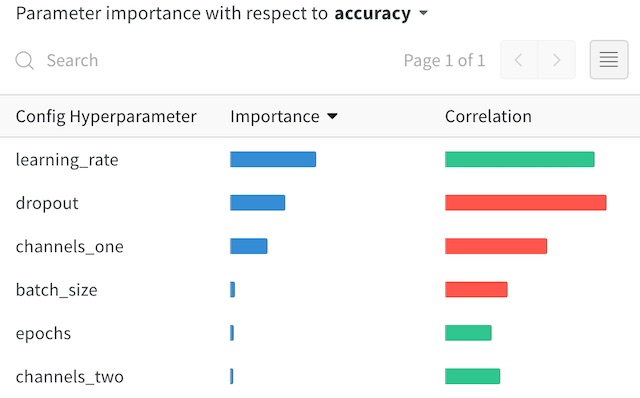This screenshot has width=640, height=398.
Task: Select the dropout hyperparameter row
Action: click(320, 203)
